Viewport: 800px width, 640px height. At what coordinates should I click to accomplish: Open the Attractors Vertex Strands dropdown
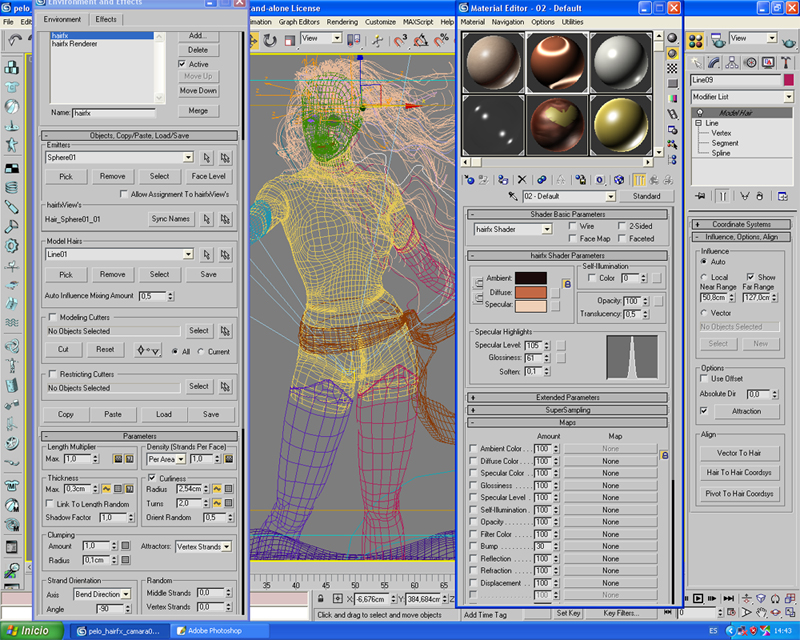click(x=227, y=547)
